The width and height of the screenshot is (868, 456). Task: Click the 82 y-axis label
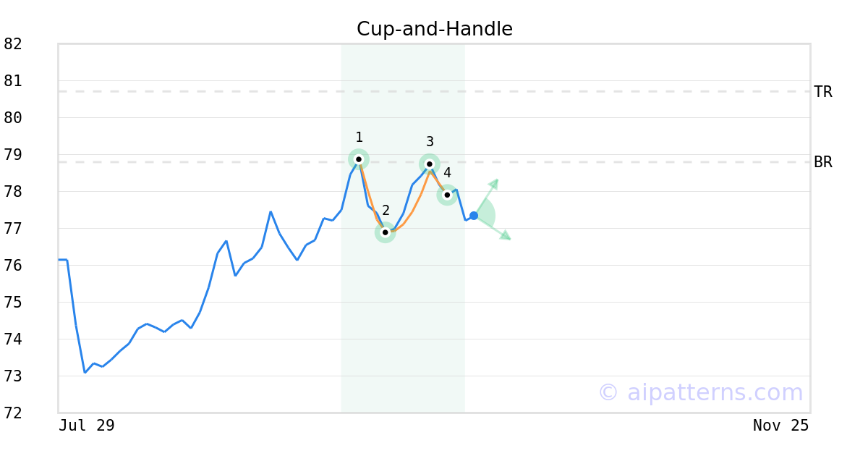(x=13, y=44)
